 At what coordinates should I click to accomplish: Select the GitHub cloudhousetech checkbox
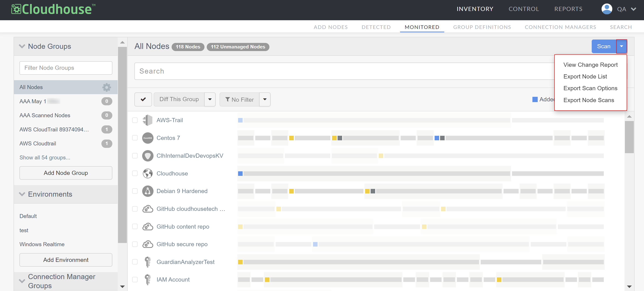click(x=135, y=209)
